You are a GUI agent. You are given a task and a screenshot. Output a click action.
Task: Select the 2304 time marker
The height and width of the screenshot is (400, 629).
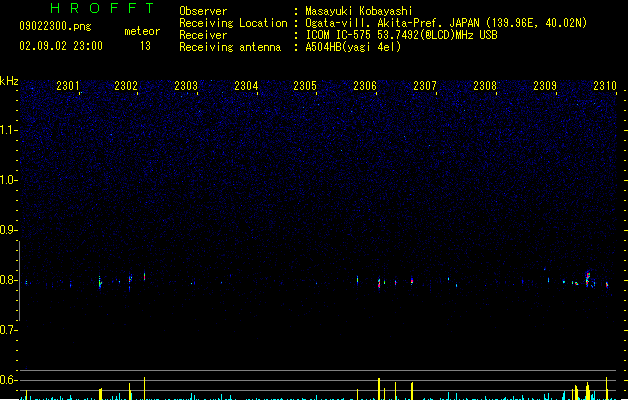246,86
